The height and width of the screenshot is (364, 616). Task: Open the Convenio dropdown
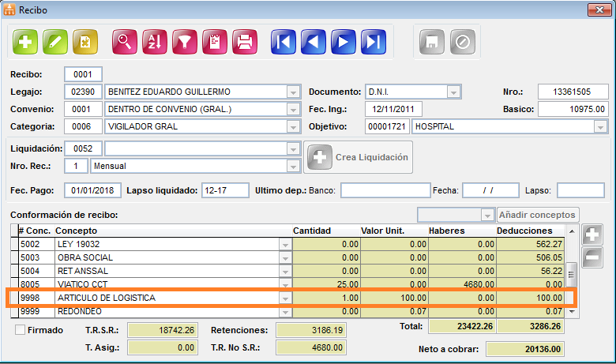(x=293, y=110)
